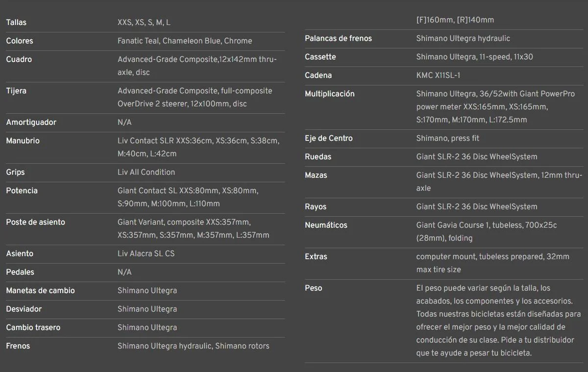Click the Tijera spec label
This screenshot has width=588, height=372.
point(16,91)
